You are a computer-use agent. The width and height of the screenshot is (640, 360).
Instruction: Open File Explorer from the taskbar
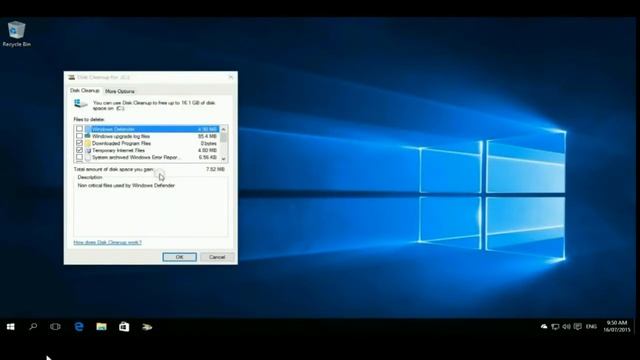click(101, 327)
